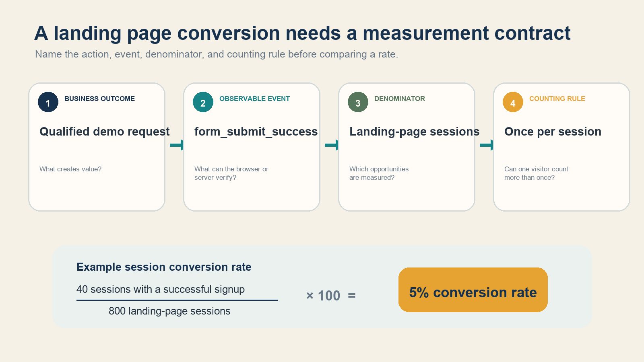Image resolution: width=644 pixels, height=362 pixels.
Task: Click Can one visitor count more than once?
Action: click(x=536, y=173)
